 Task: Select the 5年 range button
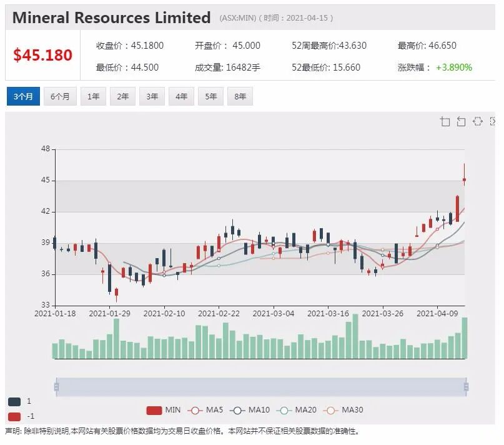[x=211, y=96]
